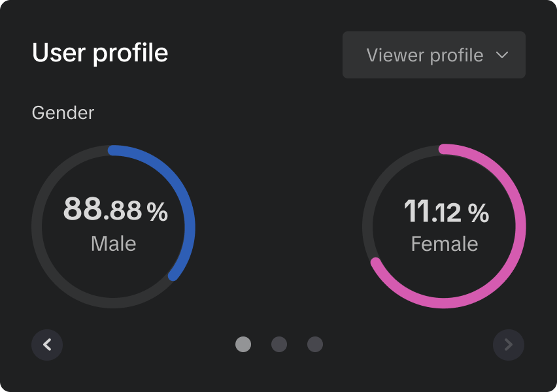
Task: Click the Male label text
Action: [x=114, y=244]
